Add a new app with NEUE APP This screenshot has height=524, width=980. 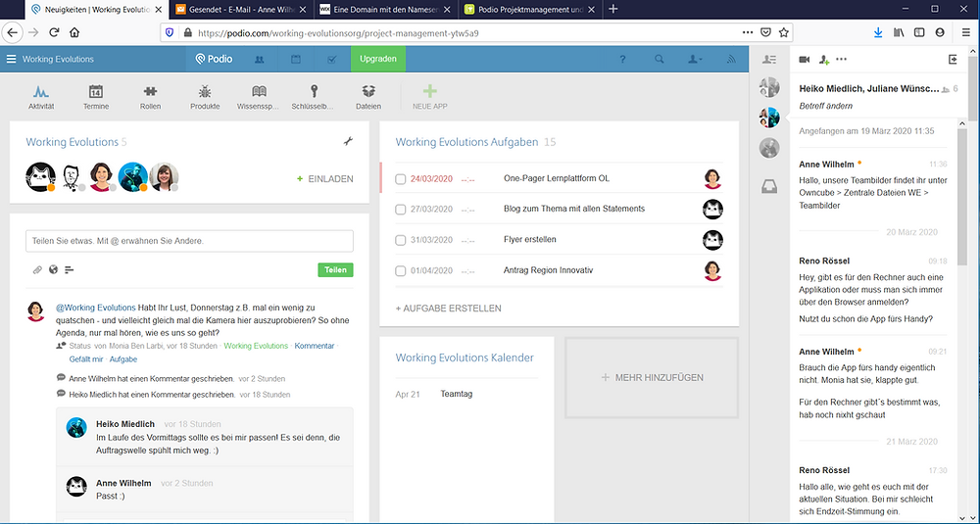pyautogui.click(x=429, y=97)
